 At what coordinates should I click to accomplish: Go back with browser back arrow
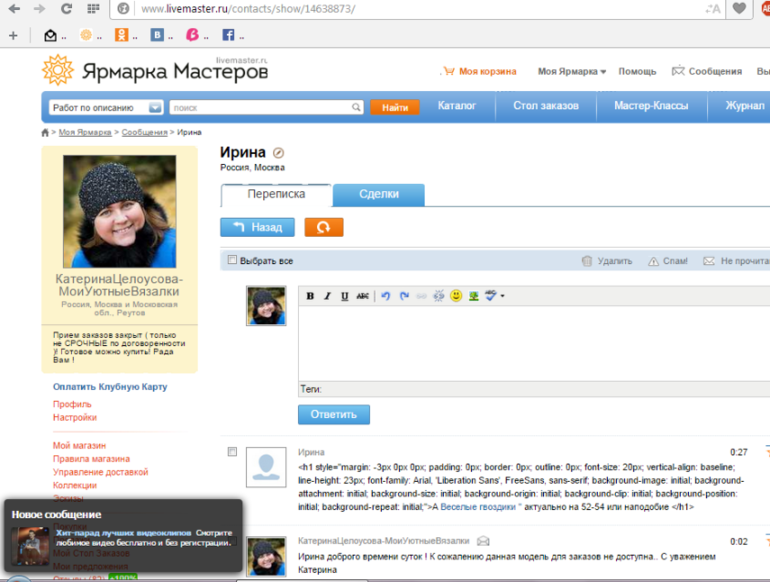pyautogui.click(x=14, y=9)
